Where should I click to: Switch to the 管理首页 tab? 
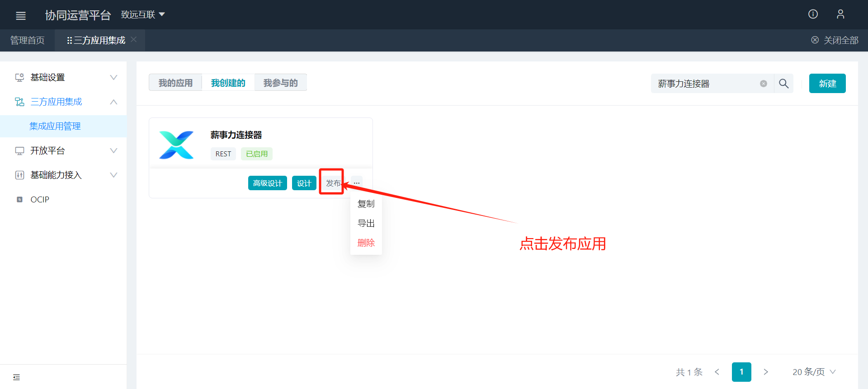tap(27, 40)
